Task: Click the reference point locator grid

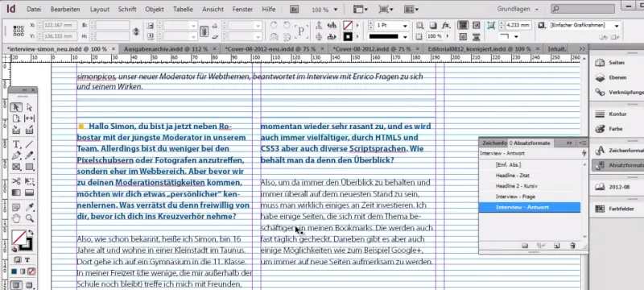Action: 19,31
